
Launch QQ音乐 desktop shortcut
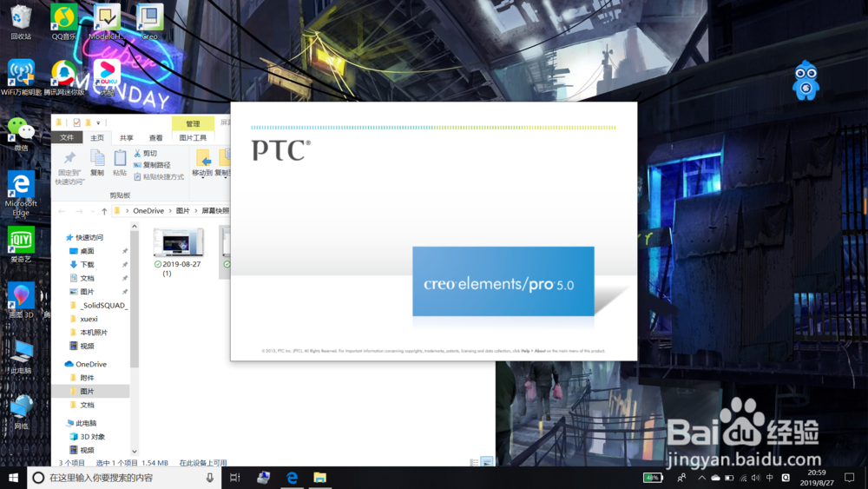coord(63,22)
